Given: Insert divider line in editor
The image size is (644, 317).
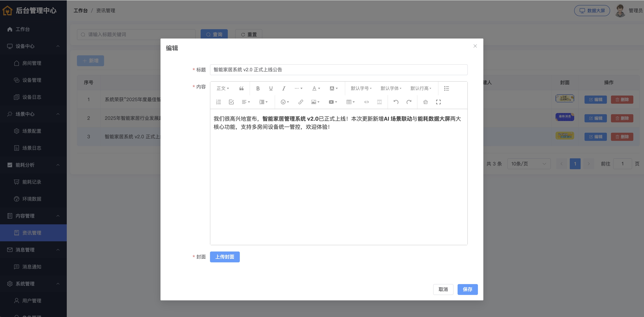Looking at the screenshot, I should (x=379, y=102).
